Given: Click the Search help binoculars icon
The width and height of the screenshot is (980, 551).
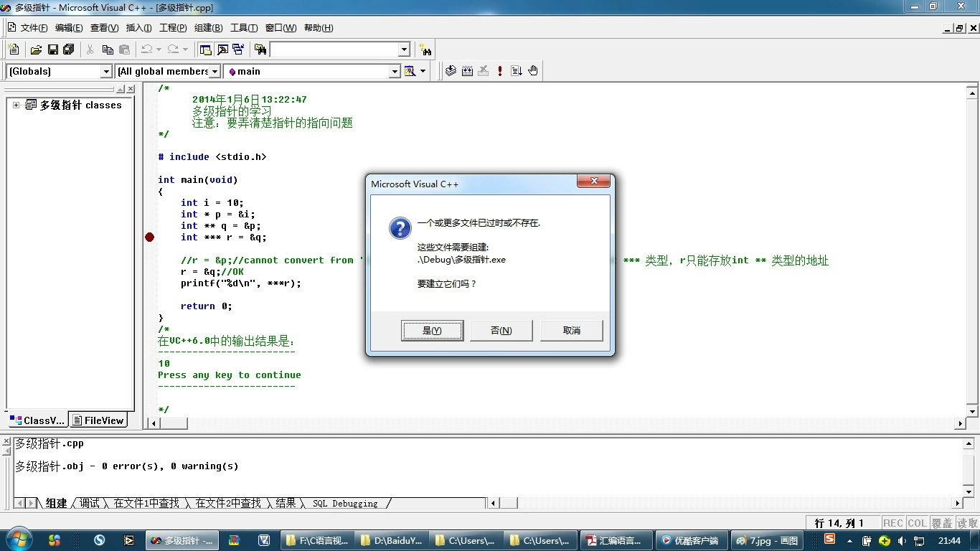Looking at the screenshot, I should [x=426, y=50].
